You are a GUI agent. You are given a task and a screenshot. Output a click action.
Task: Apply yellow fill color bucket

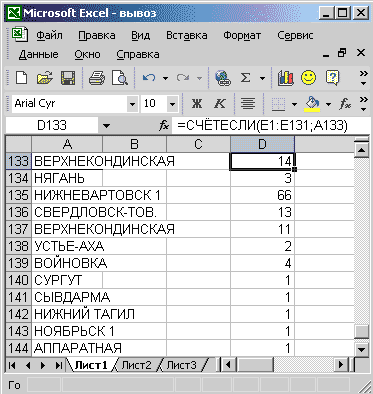tap(312, 104)
